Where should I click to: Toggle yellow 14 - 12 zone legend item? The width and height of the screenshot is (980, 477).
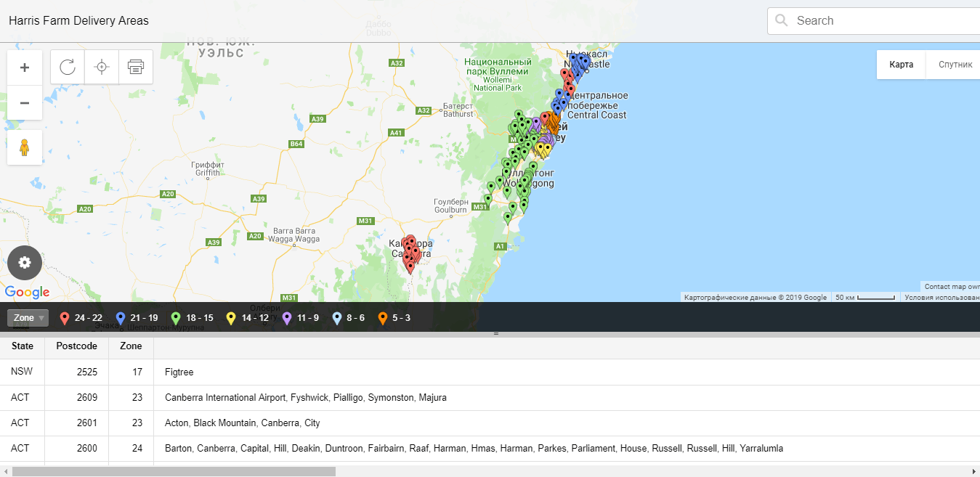[x=248, y=318]
